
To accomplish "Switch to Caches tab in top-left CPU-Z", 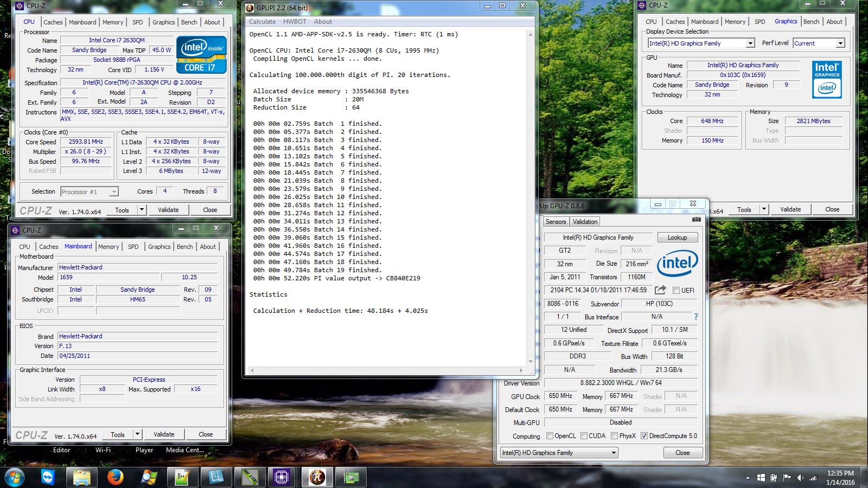I will pyautogui.click(x=53, y=22).
